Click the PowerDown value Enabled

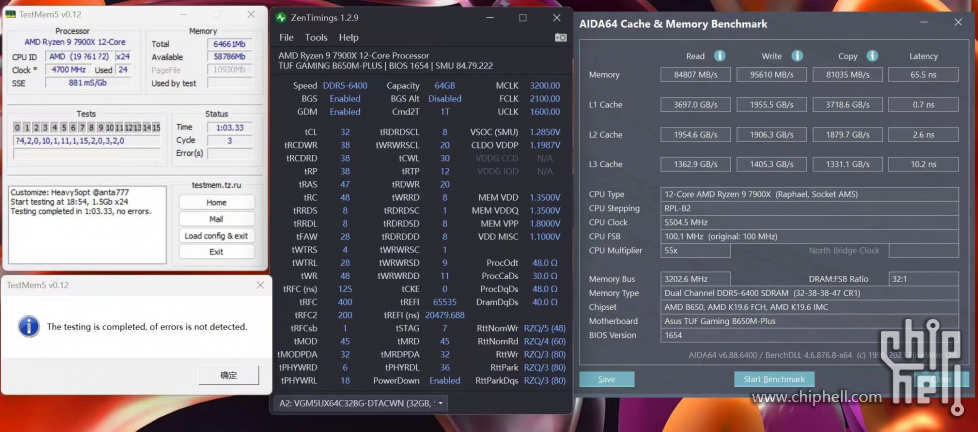[445, 380]
